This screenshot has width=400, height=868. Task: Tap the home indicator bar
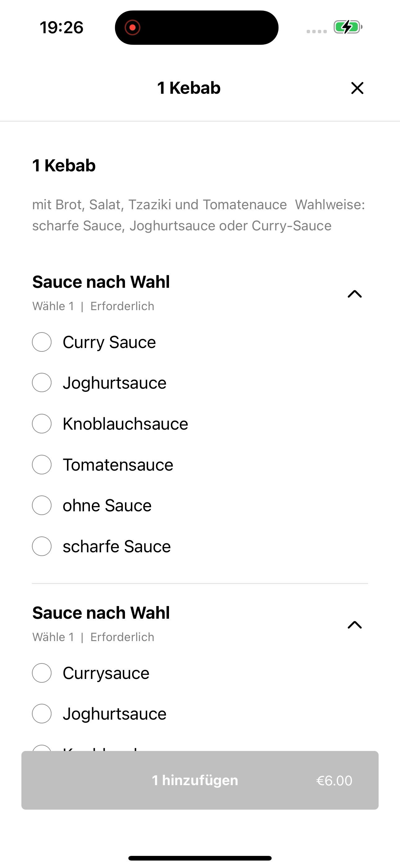pyautogui.click(x=200, y=858)
